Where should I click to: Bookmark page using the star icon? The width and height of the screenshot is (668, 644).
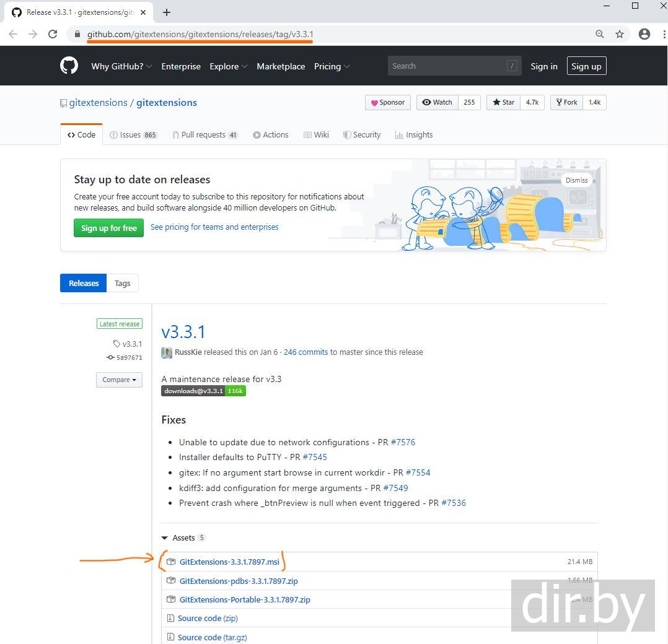(x=619, y=34)
